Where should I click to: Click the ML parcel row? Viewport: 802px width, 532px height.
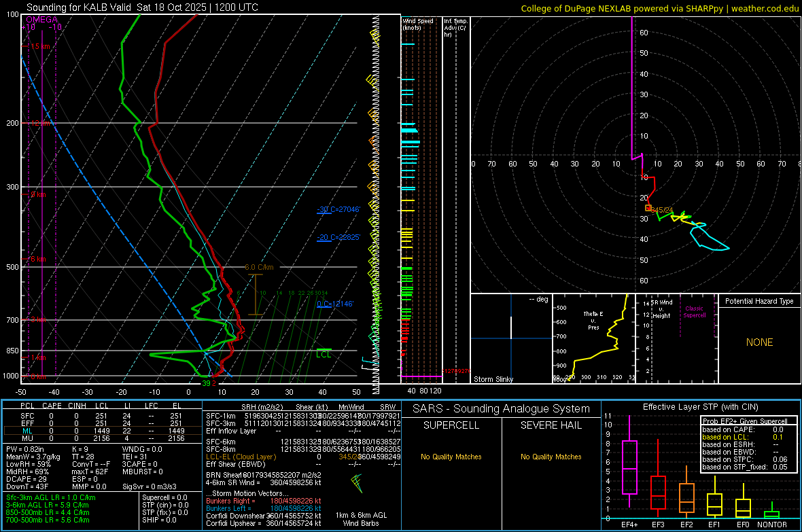[x=103, y=431]
